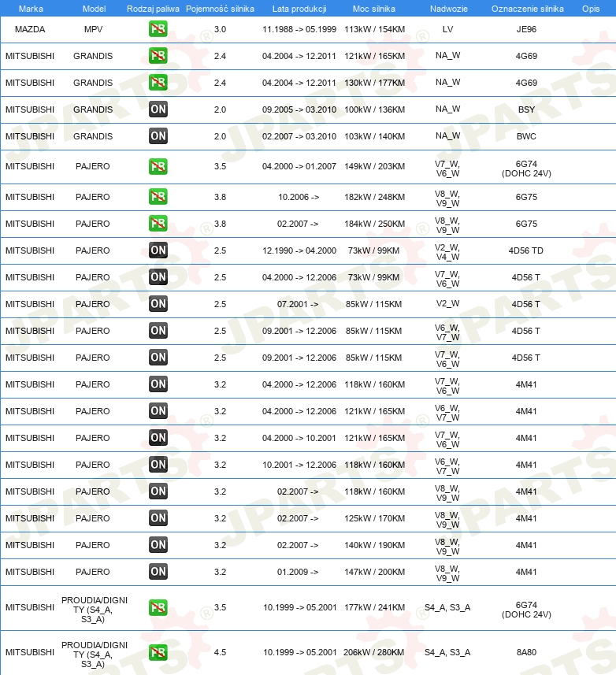
Task: Click the PB icon for PAJERO 184kW / 250KM
Action: [158, 224]
